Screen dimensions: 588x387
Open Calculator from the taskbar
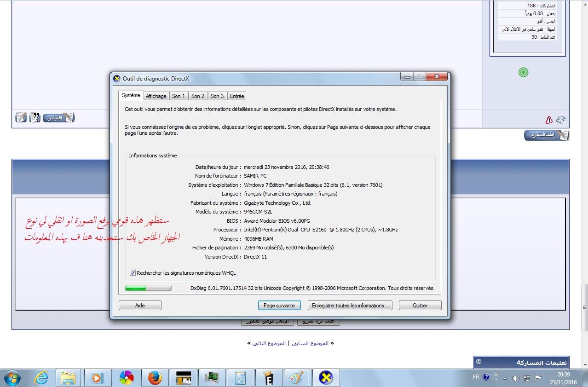pyautogui.click(x=241, y=378)
